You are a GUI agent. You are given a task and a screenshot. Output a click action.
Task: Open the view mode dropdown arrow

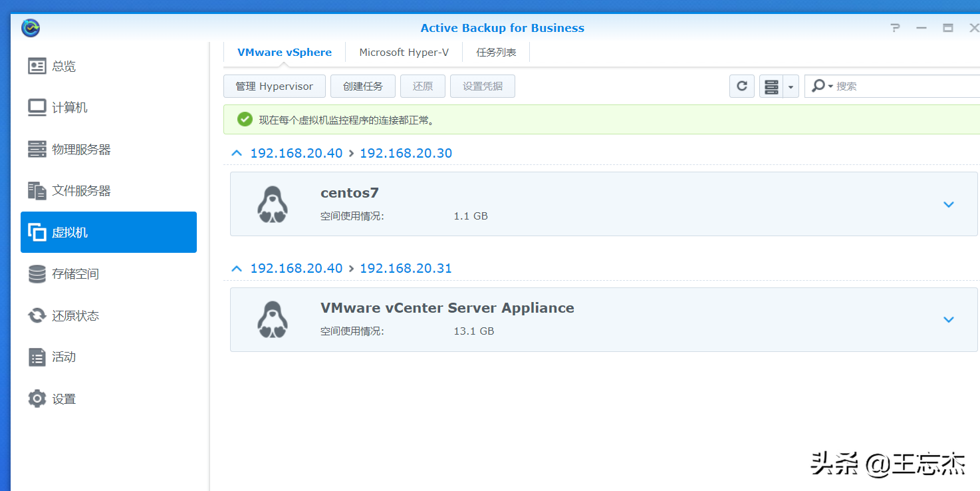pos(791,86)
